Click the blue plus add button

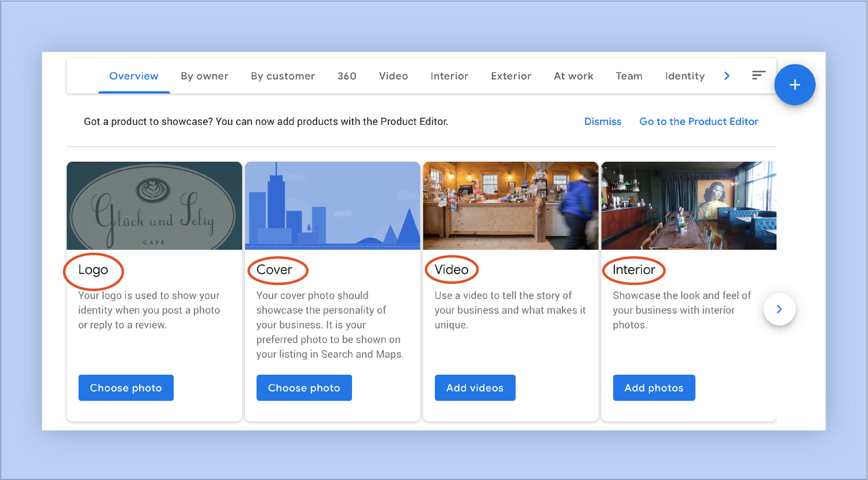coord(794,85)
